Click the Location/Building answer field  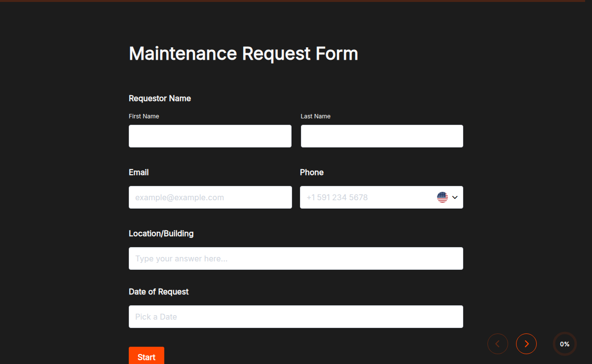click(296, 258)
